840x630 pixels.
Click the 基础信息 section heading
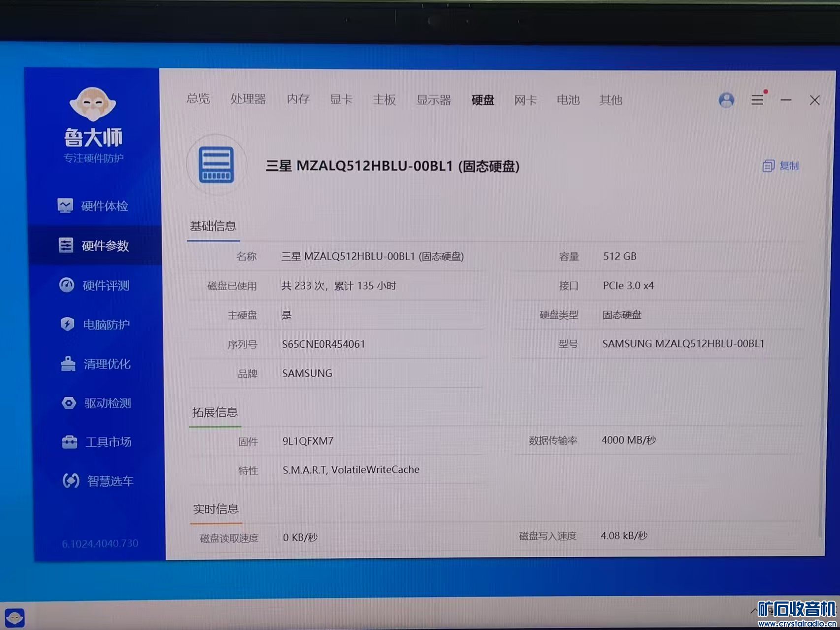point(213,226)
